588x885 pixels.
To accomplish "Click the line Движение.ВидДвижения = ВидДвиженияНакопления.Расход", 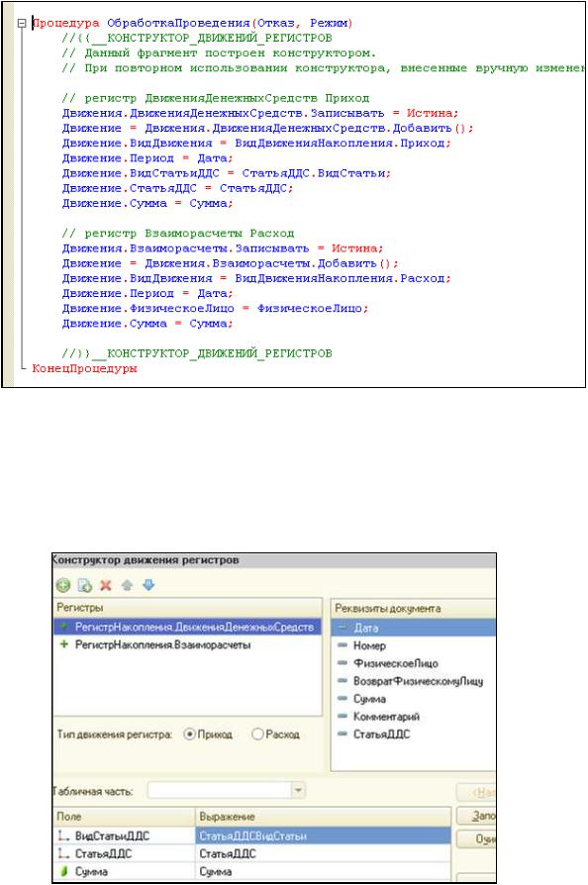I will point(256,278).
